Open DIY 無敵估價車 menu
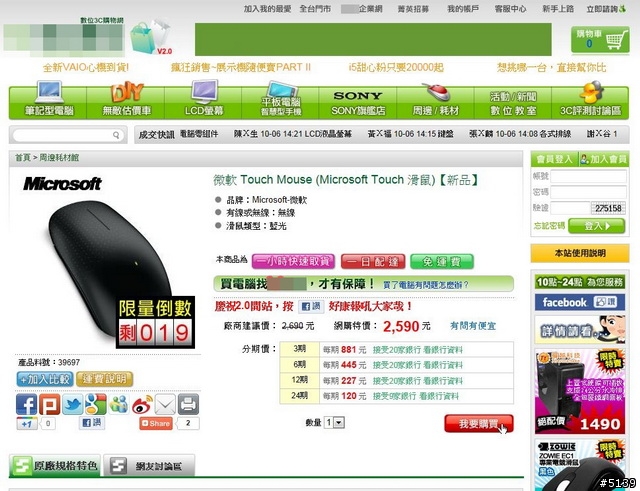Image resolution: width=640 pixels, height=491 pixels. pos(126,100)
